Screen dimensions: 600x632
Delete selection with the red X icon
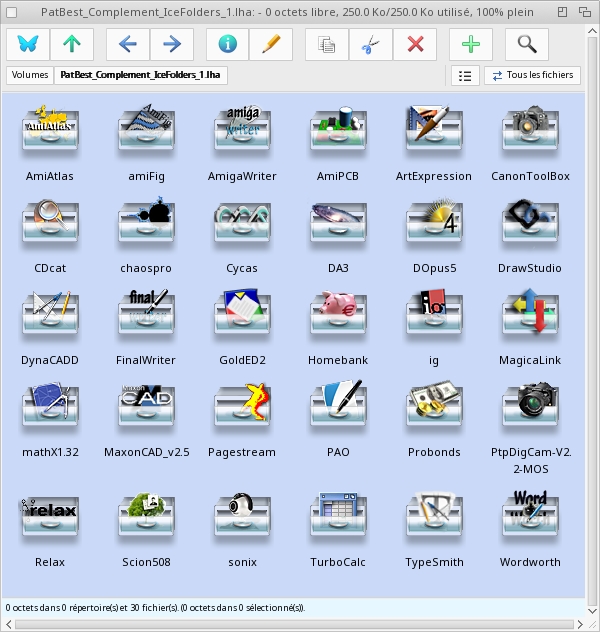tap(415, 45)
